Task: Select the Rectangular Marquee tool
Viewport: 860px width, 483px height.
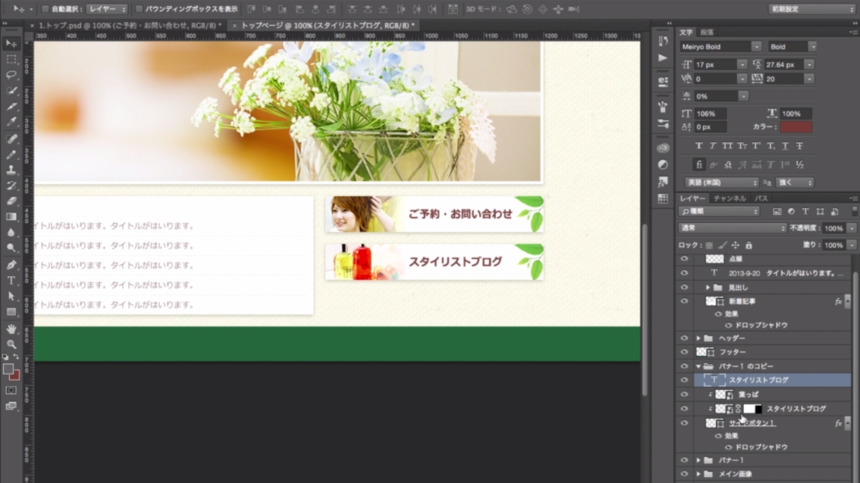Action: (11, 59)
